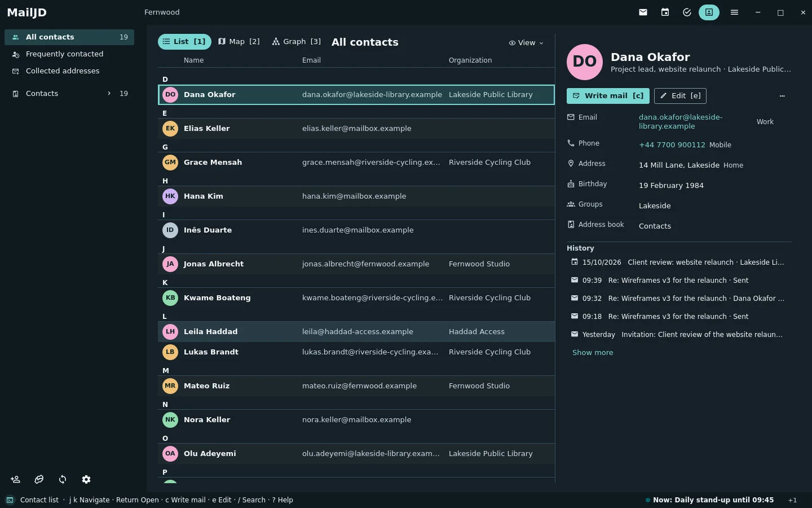Click the mail icon of the 09:39 history entry
The width and height of the screenshot is (812, 508).
(x=575, y=280)
